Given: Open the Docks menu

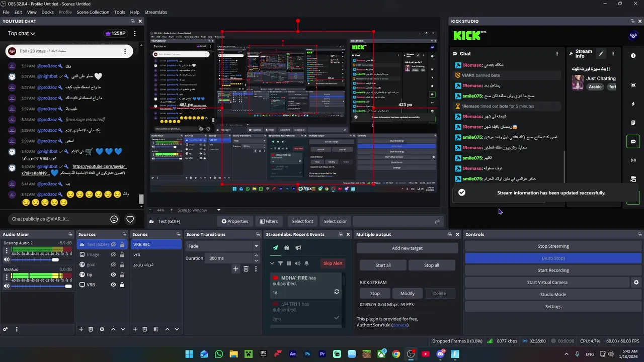Looking at the screenshot, I should [x=47, y=12].
